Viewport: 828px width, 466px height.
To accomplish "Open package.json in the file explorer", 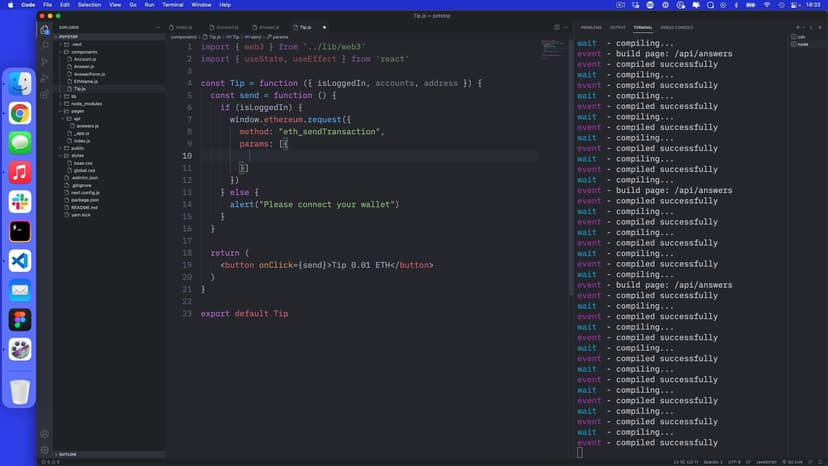I will click(x=84, y=199).
